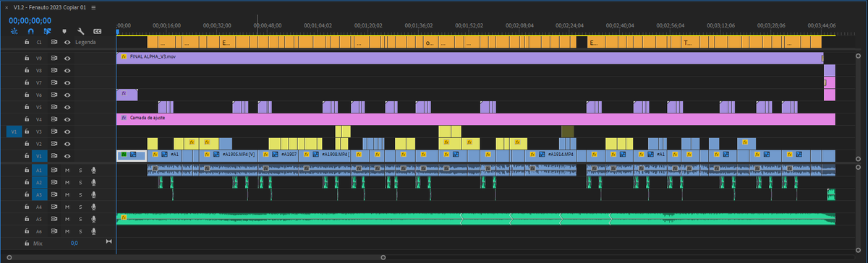Mute audio track A3
The image size is (868, 263).
pyautogui.click(x=67, y=194)
